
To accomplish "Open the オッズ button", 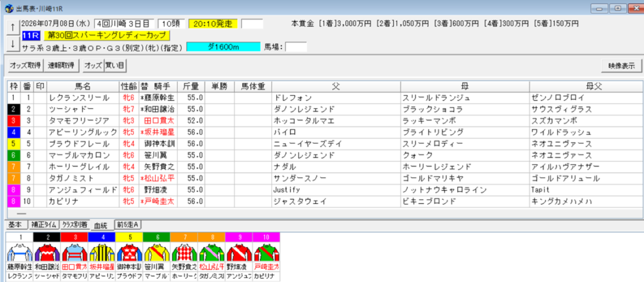I will pos(93,65).
